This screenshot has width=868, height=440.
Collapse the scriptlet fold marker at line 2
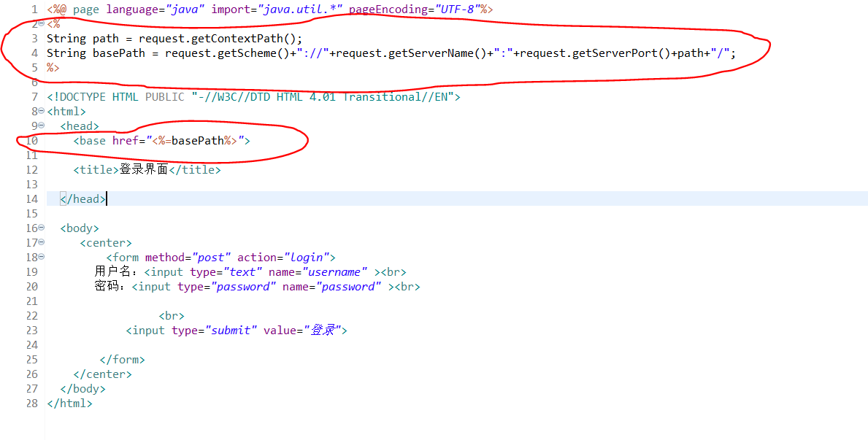click(42, 23)
